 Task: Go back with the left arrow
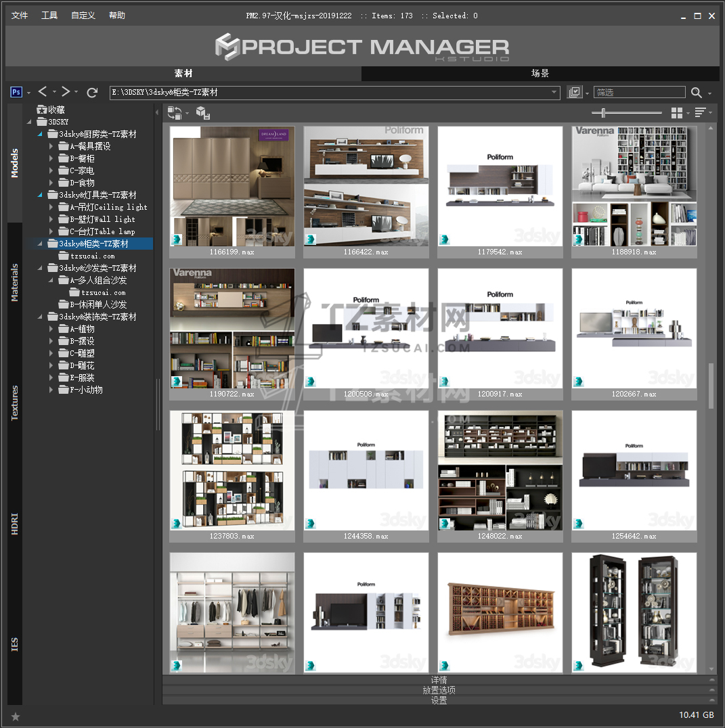coord(43,92)
